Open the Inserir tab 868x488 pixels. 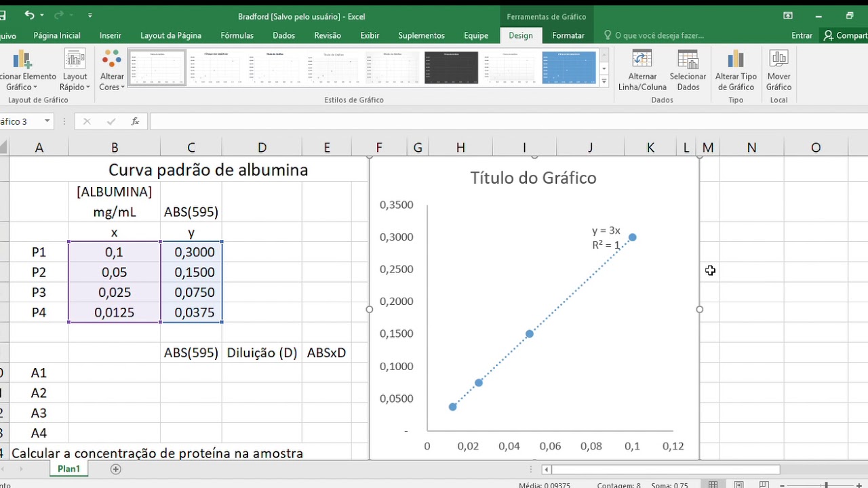111,35
